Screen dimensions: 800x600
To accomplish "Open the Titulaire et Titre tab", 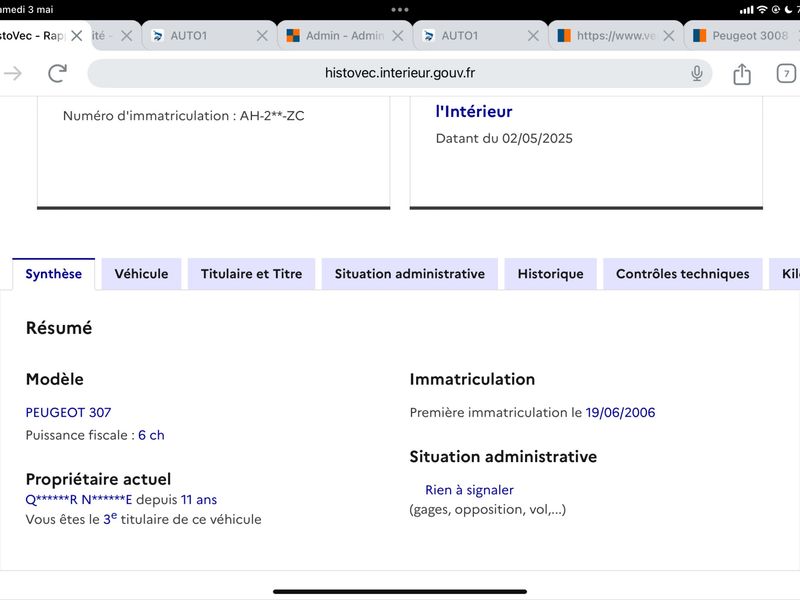I will [252, 274].
